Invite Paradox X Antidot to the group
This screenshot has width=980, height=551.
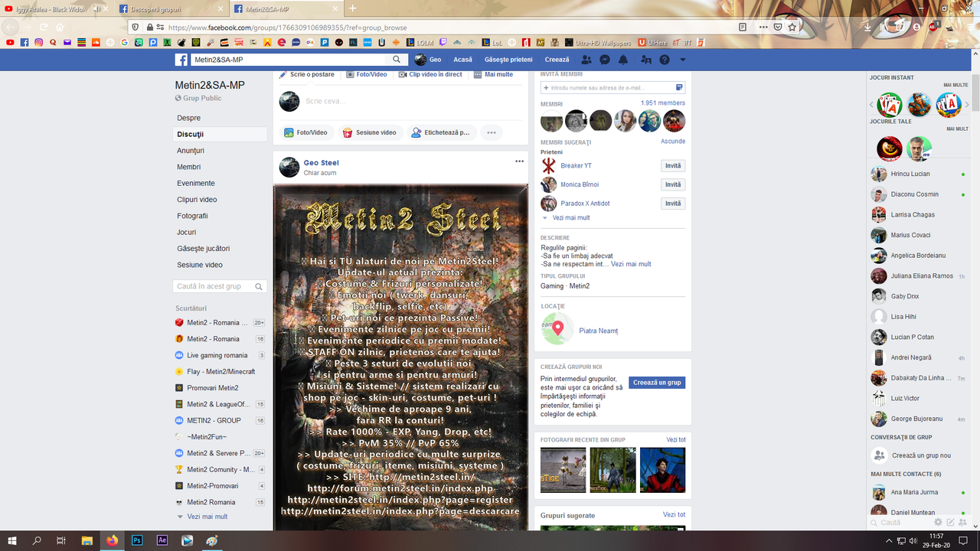(673, 204)
